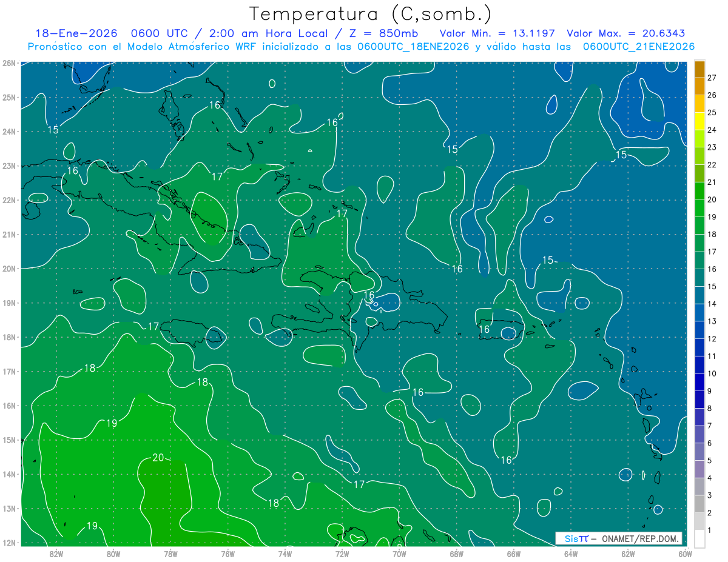Pick the bright green swatch between 19 and 20
The height and width of the screenshot is (562, 728).
[x=699, y=207]
